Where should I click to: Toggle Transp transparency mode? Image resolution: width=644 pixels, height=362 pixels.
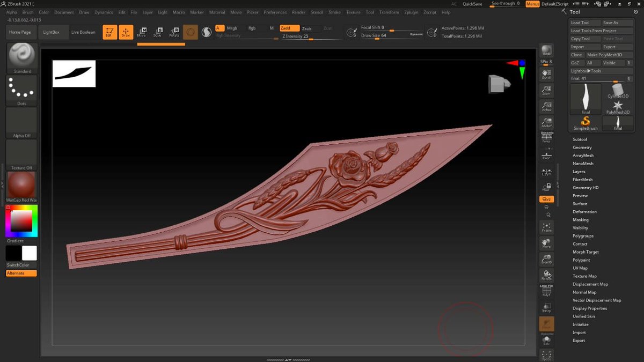pyautogui.click(x=546, y=307)
